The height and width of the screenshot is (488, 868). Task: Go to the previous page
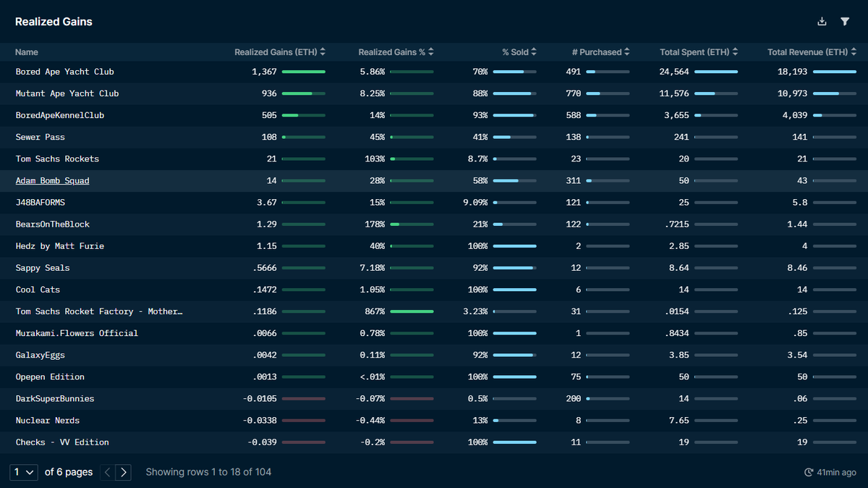coord(108,472)
